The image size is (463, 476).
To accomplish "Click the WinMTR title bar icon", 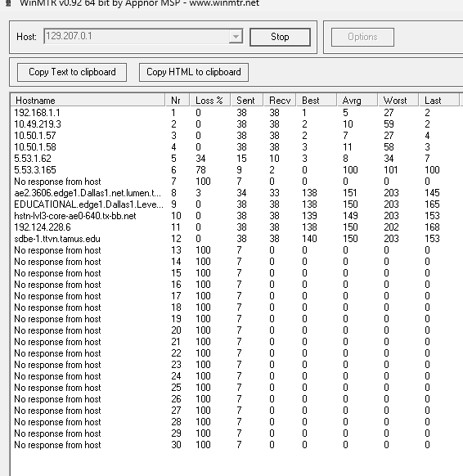I will tap(8, 3).
